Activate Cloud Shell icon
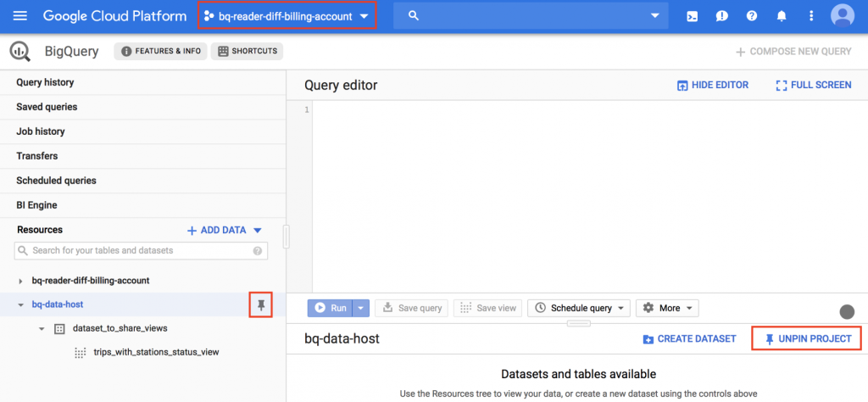The image size is (868, 402). tap(692, 16)
